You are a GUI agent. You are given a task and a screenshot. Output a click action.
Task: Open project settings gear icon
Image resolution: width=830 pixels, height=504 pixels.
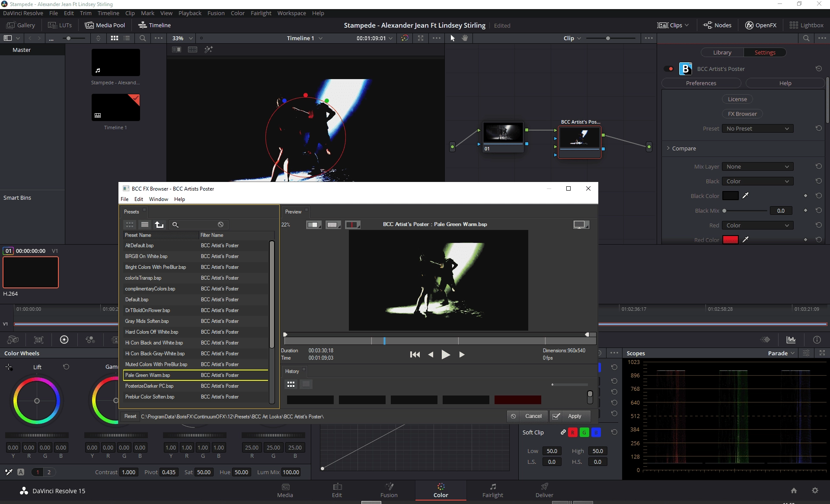point(815,490)
